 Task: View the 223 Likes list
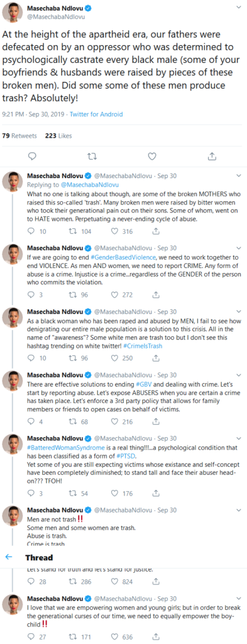(58, 136)
